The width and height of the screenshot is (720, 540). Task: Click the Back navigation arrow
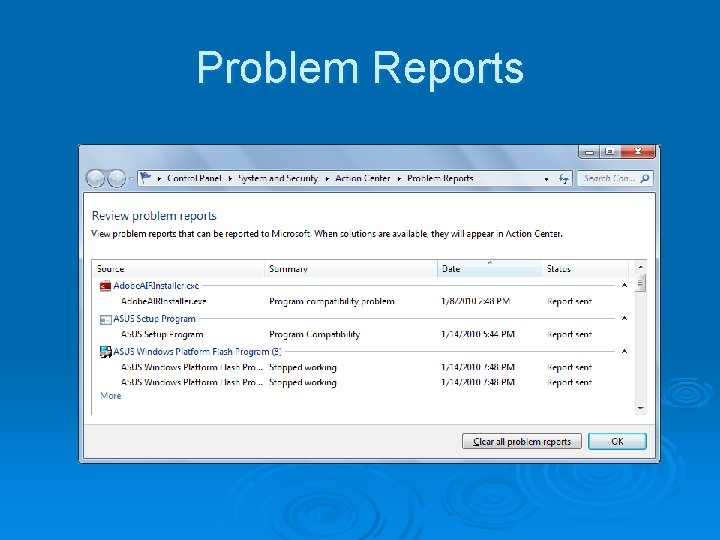96,178
